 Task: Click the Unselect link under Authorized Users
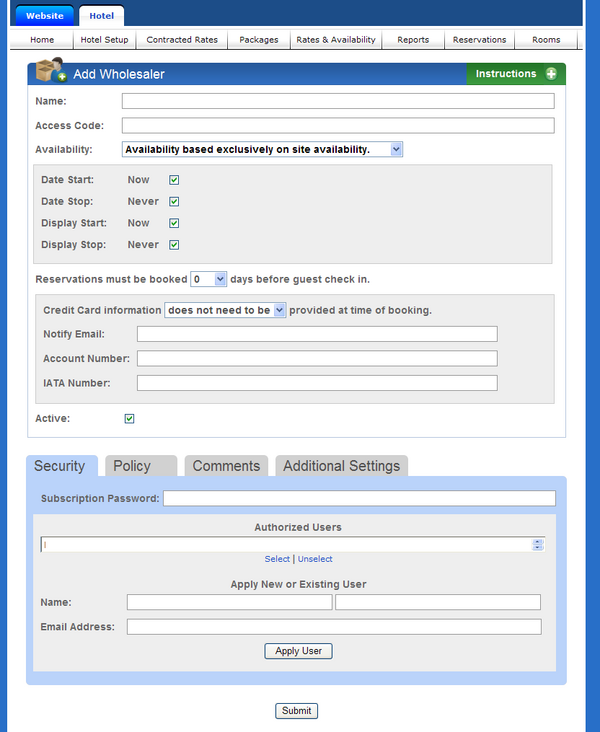coord(315,559)
